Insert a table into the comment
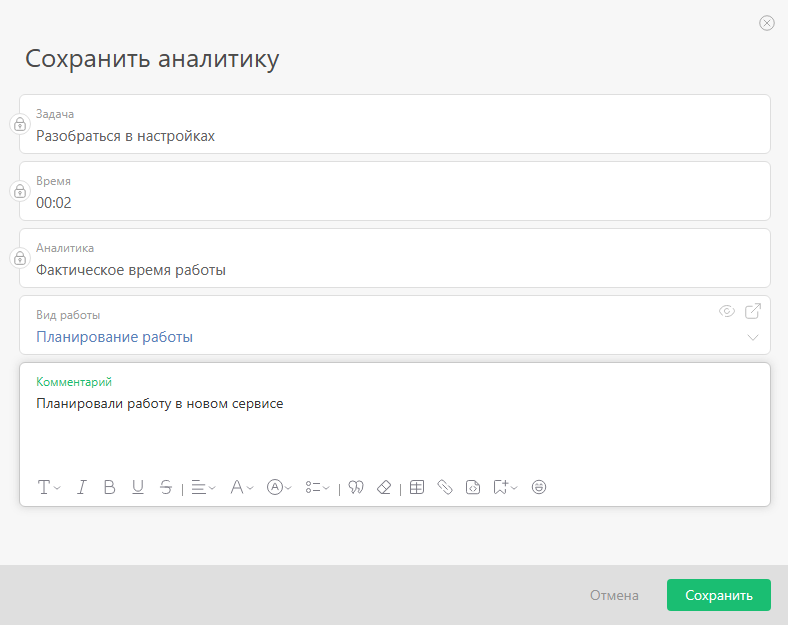Image resolution: width=788 pixels, height=625 pixels. 417,487
